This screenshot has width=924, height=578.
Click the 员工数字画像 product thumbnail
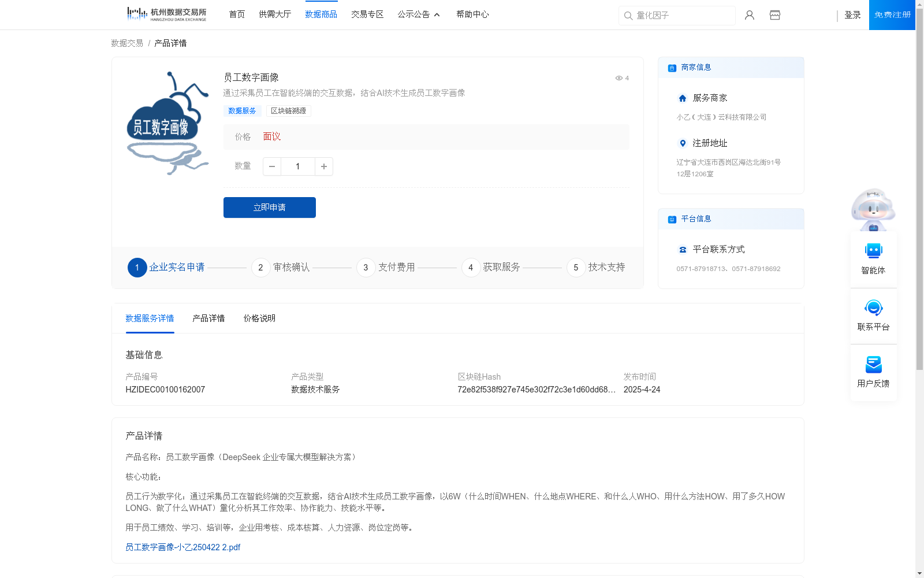click(167, 123)
